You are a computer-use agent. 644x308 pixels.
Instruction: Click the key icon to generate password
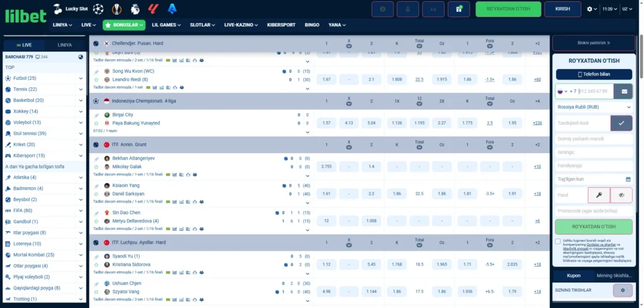599,195
